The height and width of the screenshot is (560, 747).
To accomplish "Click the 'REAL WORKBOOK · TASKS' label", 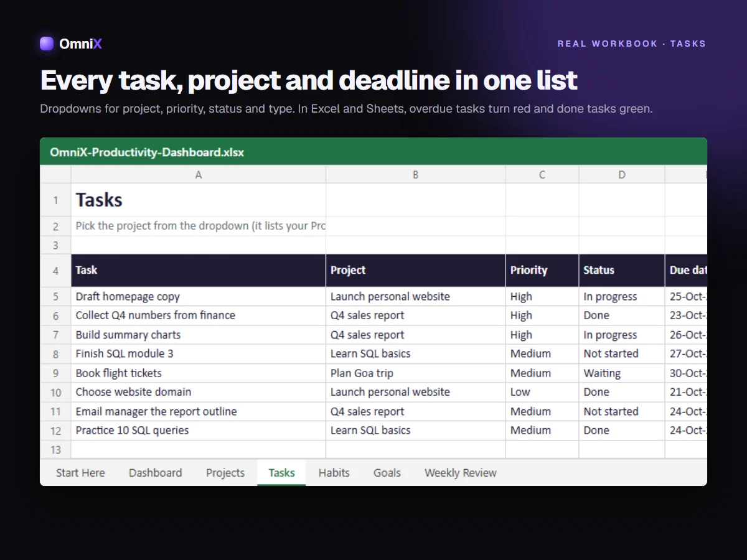I will pos(632,44).
